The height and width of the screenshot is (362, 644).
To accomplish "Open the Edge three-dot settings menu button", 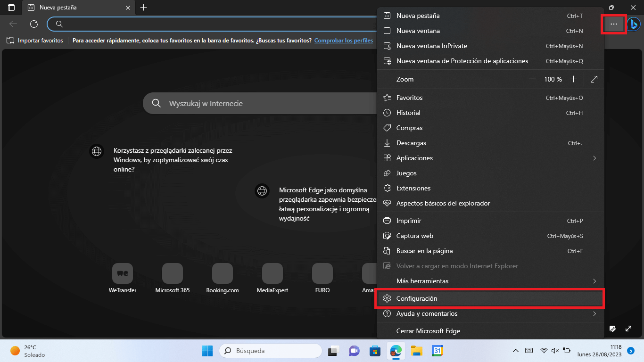I will 613,24.
